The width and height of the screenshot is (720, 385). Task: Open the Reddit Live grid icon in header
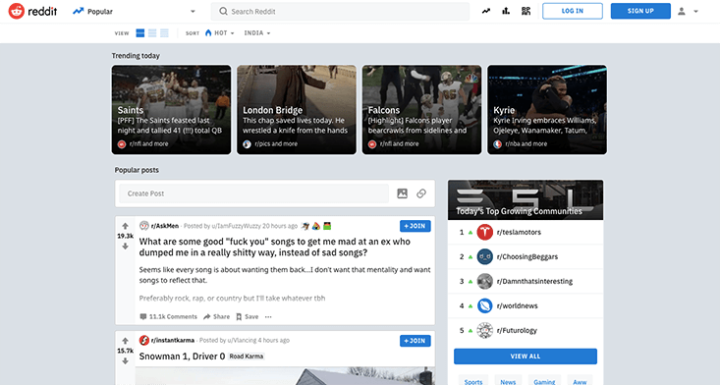click(x=526, y=11)
